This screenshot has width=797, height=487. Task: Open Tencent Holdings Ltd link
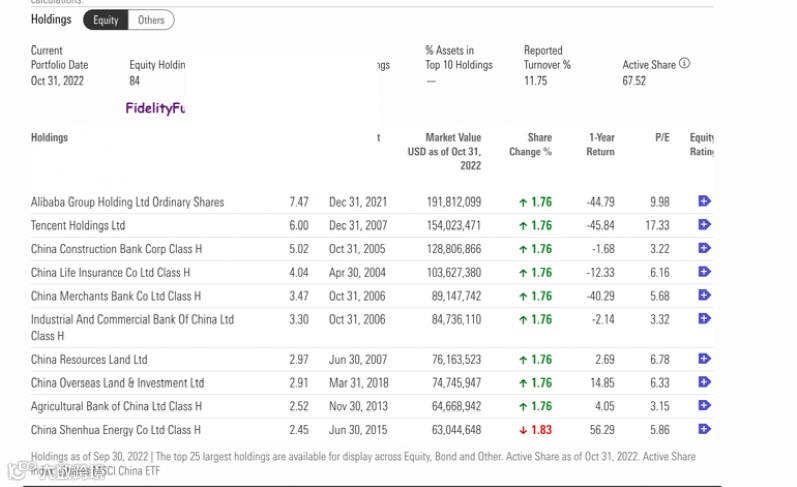point(78,225)
